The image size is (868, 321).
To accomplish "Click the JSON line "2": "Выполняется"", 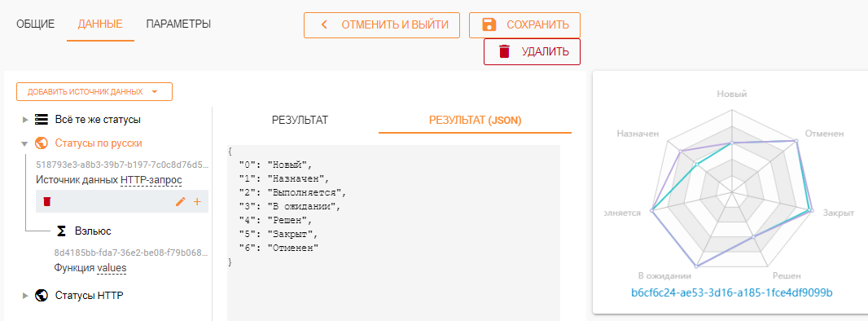I will click(292, 192).
